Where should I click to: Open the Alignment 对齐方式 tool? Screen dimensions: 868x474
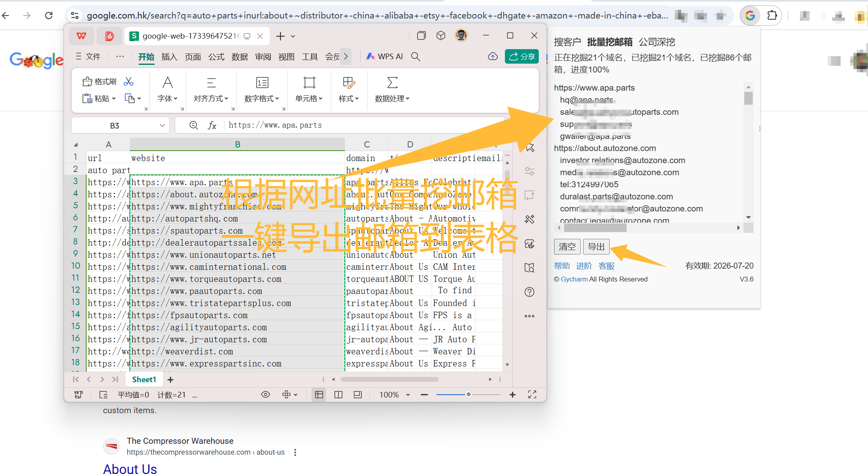point(211,89)
